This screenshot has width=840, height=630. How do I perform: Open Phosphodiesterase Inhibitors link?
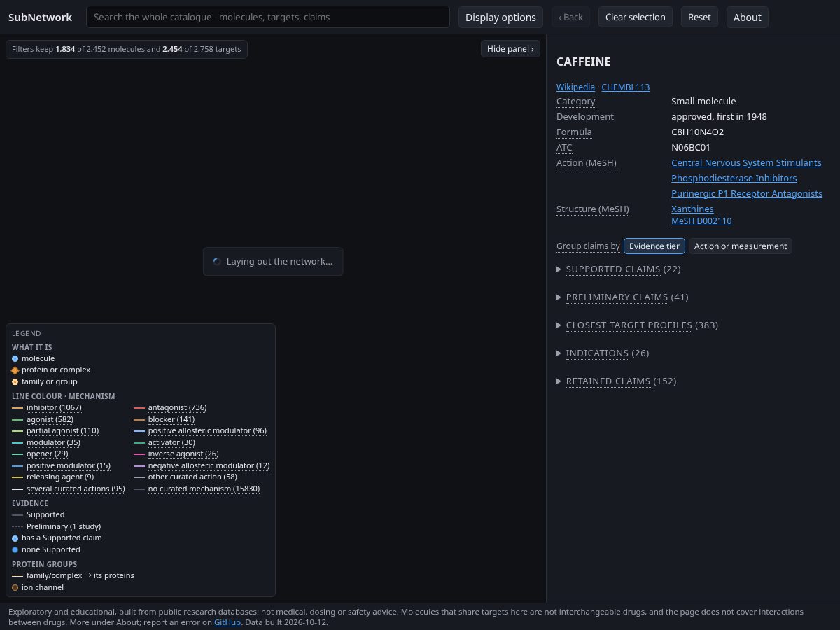tap(734, 178)
